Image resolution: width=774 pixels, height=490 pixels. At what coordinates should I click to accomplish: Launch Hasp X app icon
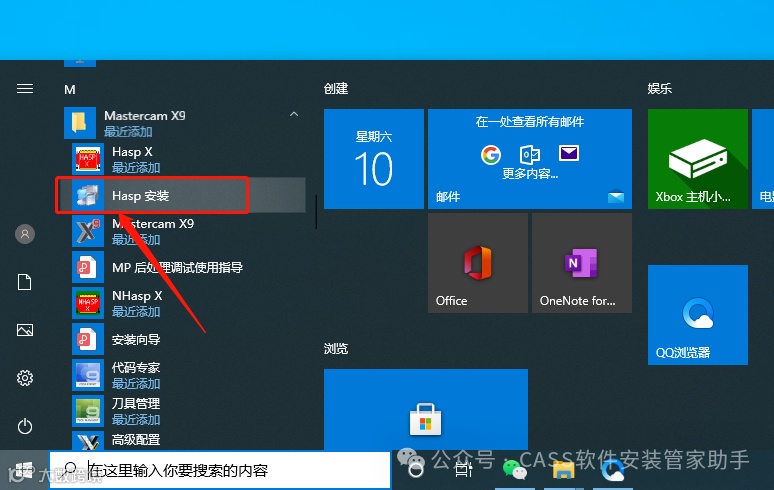tap(88, 159)
